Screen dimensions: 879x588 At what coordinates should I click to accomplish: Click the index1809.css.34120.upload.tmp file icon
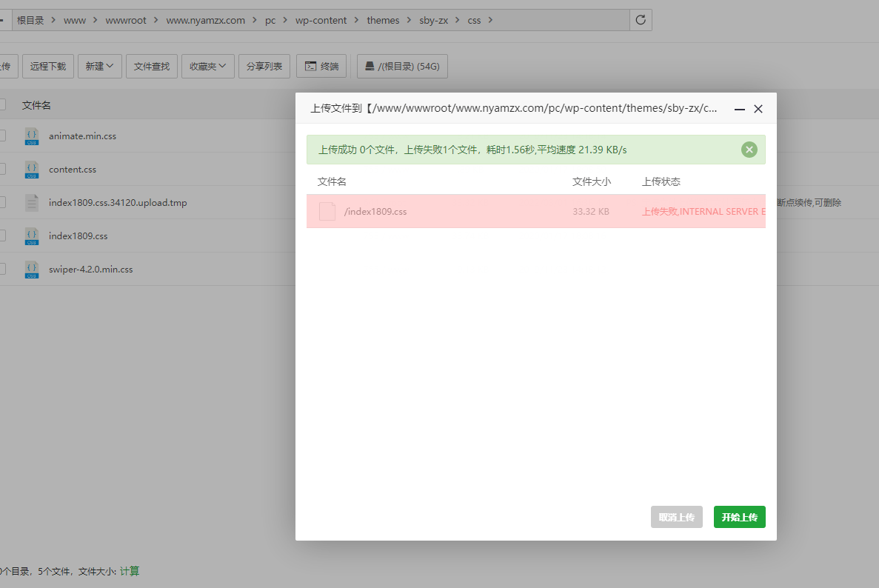pos(32,202)
